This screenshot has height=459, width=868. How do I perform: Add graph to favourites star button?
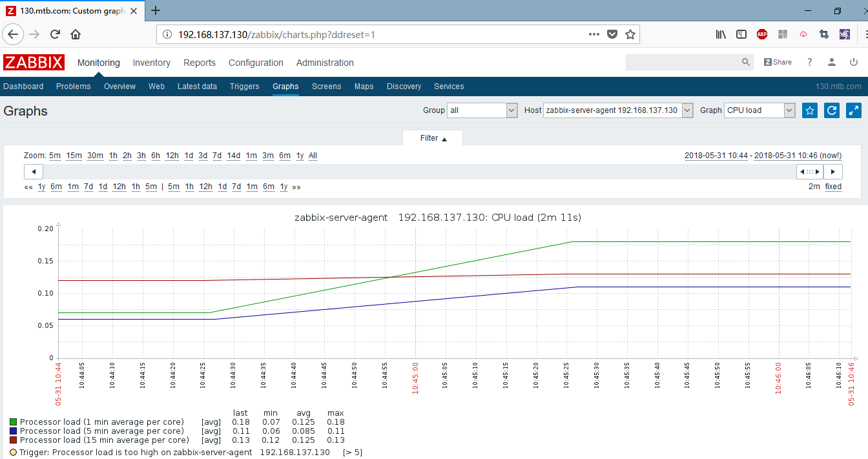[x=809, y=110]
